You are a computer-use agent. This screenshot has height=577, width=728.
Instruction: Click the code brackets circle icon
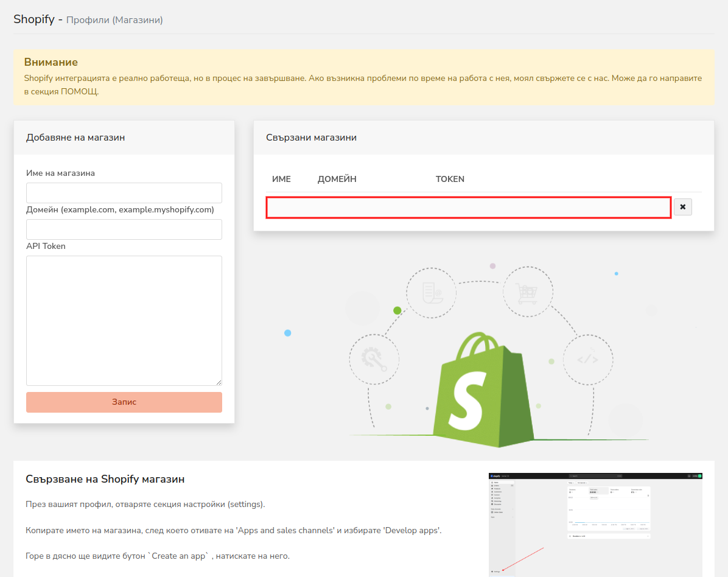click(588, 359)
